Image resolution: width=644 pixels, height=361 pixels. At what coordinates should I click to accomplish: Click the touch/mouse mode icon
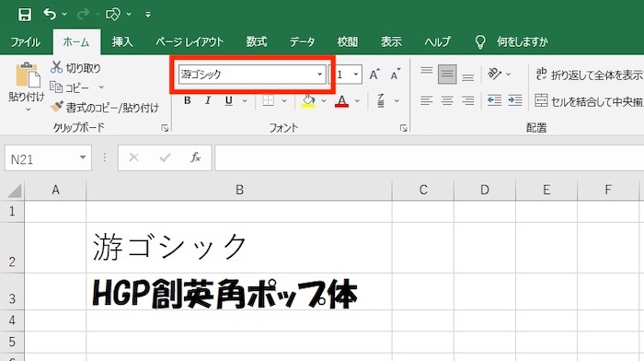pyautogui.click(x=113, y=15)
